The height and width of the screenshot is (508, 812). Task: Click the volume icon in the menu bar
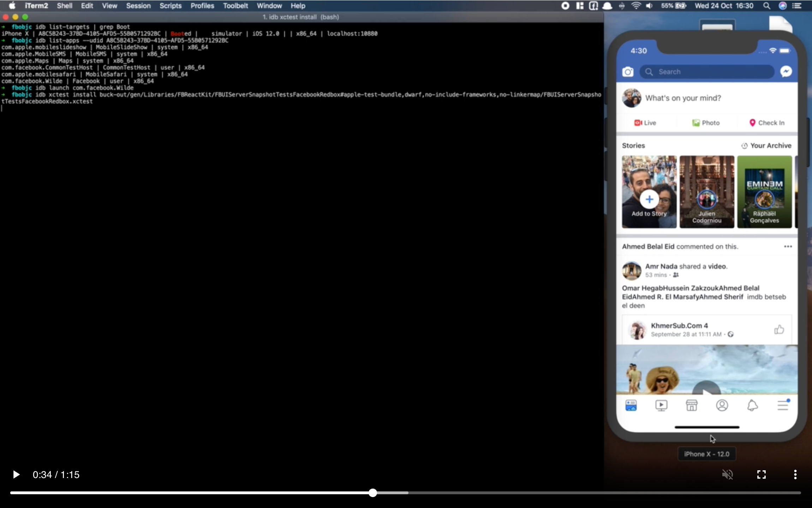(x=649, y=6)
